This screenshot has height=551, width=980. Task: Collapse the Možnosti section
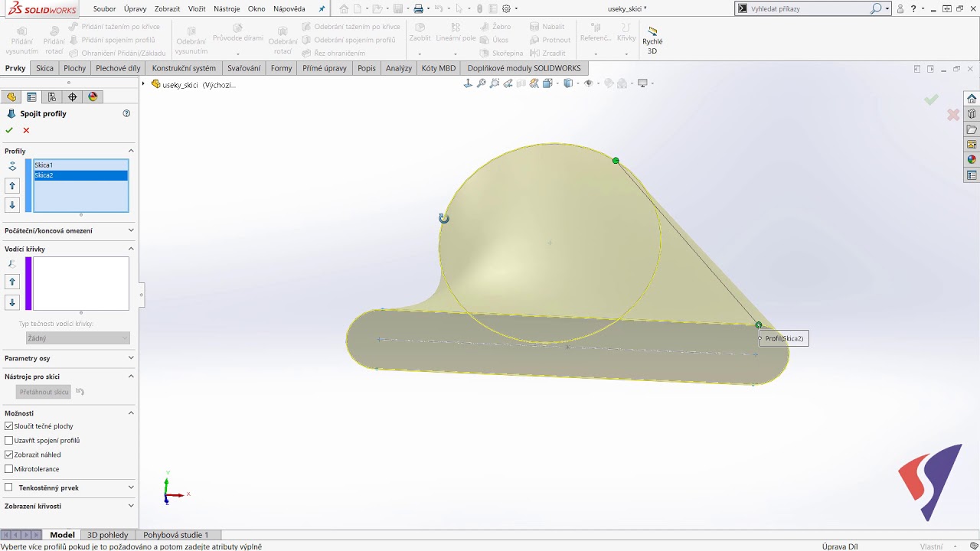point(131,413)
